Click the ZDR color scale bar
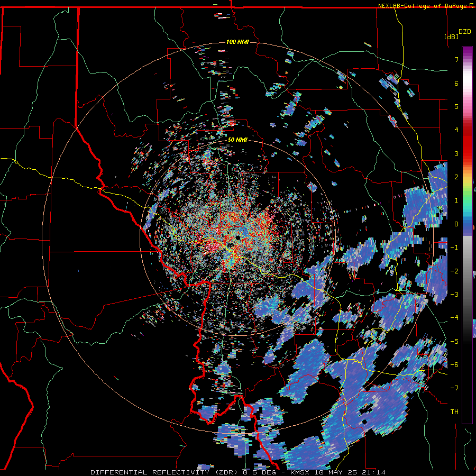The image size is (476, 476). [467, 235]
